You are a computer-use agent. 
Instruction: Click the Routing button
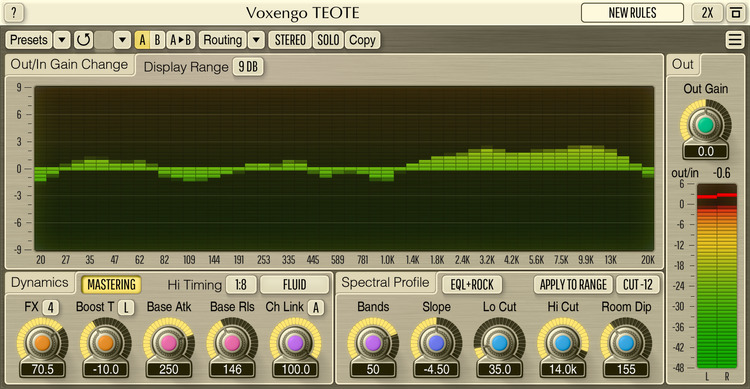click(x=222, y=40)
